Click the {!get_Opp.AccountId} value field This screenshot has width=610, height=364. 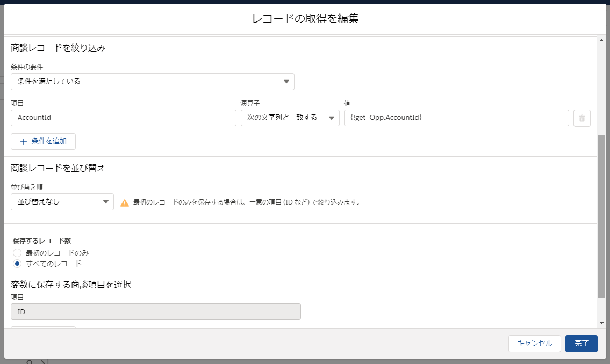[x=456, y=118]
